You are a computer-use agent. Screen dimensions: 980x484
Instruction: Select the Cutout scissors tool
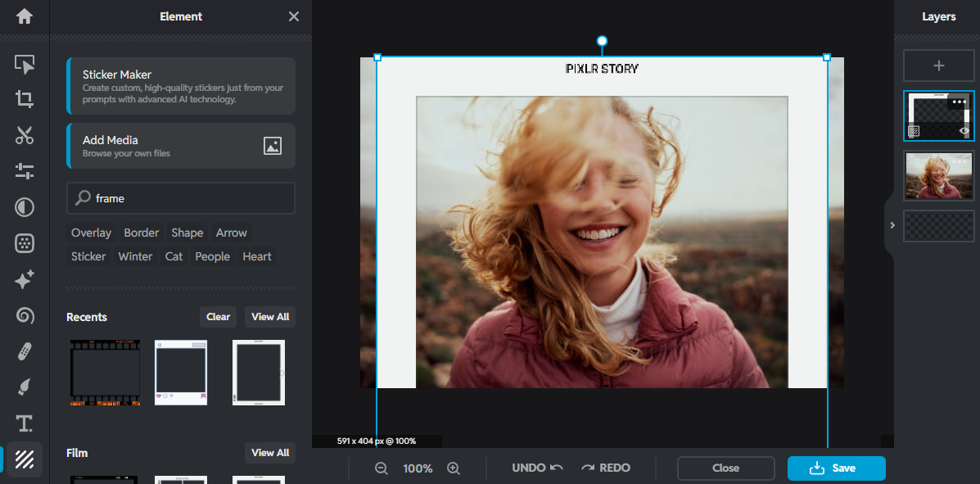pyautogui.click(x=25, y=135)
